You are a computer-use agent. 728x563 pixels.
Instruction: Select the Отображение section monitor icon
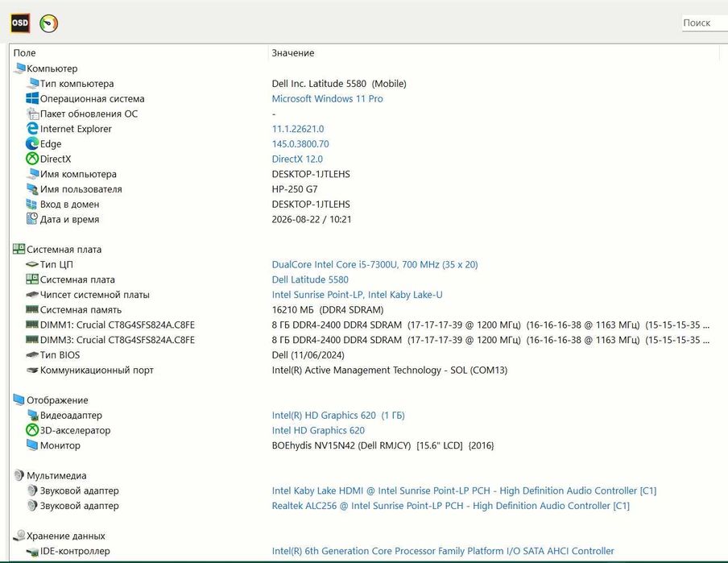click(19, 399)
